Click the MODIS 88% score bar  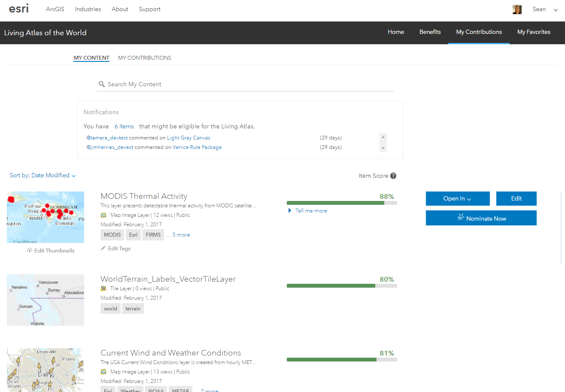341,203
